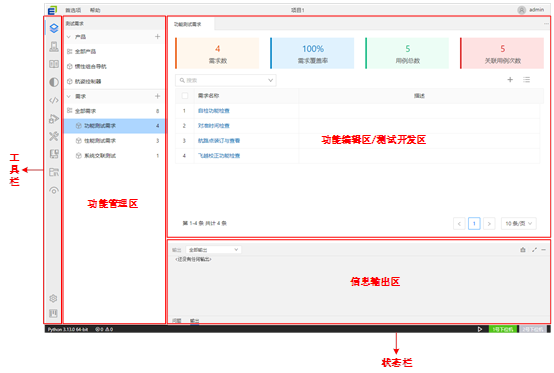This screenshot has height=373, width=554.
Task: Open the 帮助 menu
Action: point(95,10)
